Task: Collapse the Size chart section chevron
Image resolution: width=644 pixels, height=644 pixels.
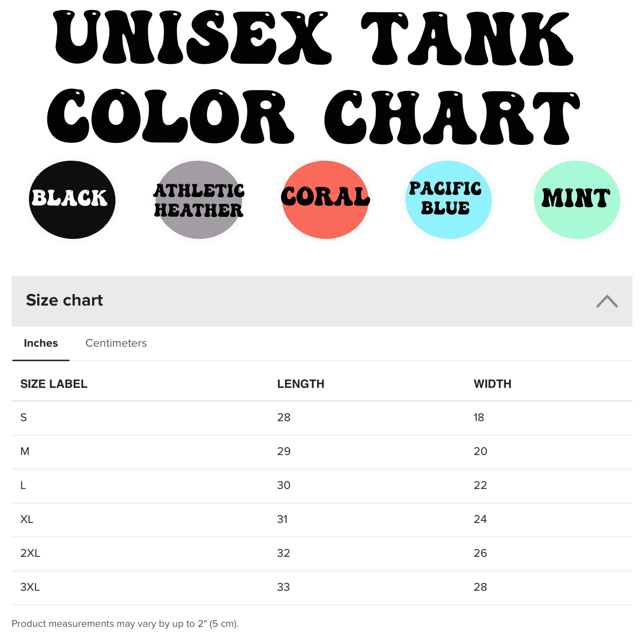Action: point(607,301)
